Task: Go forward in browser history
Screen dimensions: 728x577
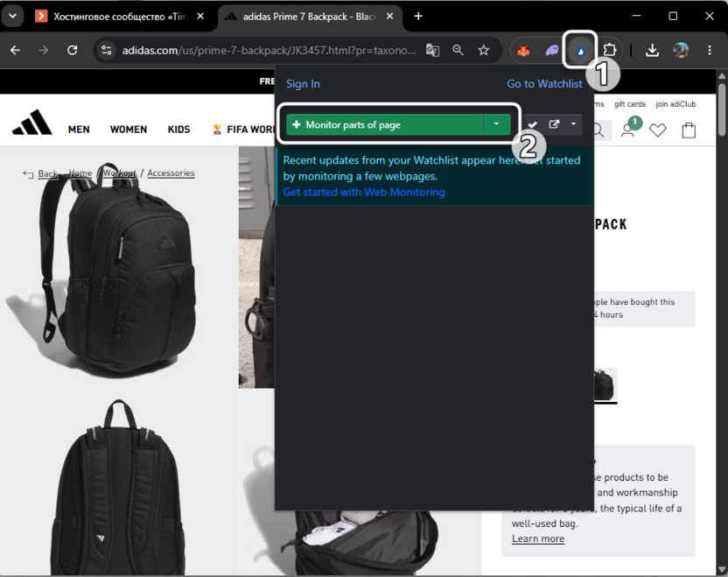Action: click(44, 50)
